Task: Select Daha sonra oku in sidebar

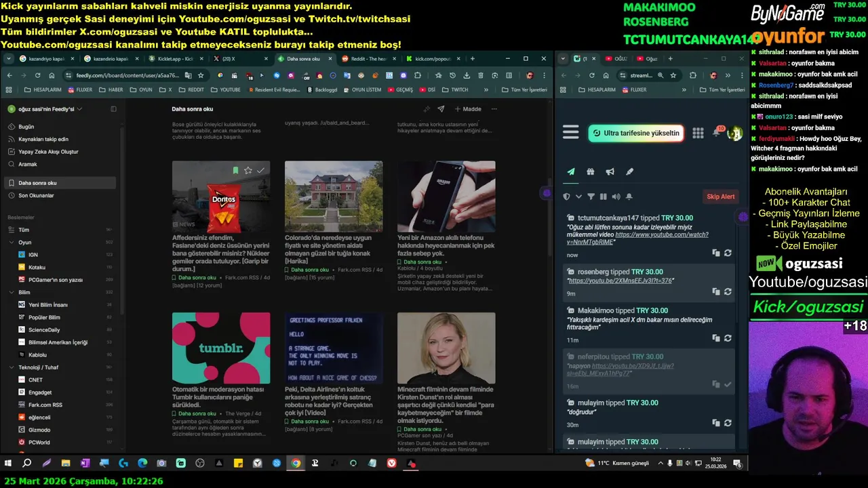Action: (61, 183)
